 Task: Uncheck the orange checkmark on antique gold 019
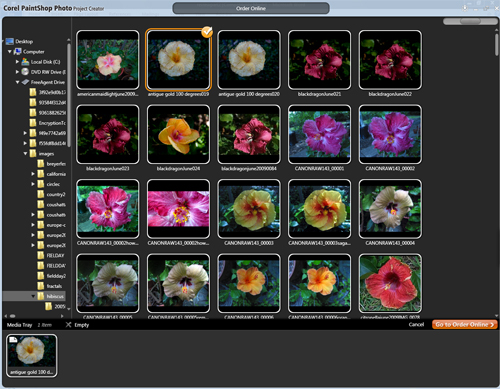click(x=207, y=32)
